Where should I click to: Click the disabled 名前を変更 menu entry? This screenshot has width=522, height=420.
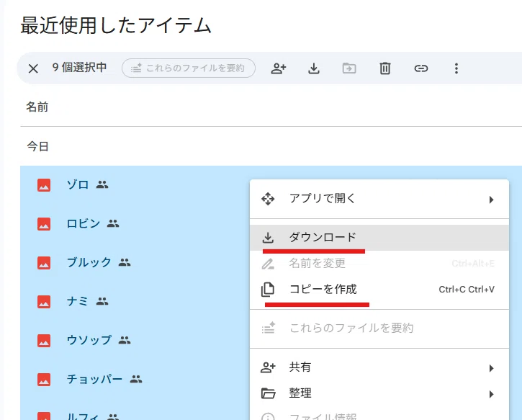[379, 264]
